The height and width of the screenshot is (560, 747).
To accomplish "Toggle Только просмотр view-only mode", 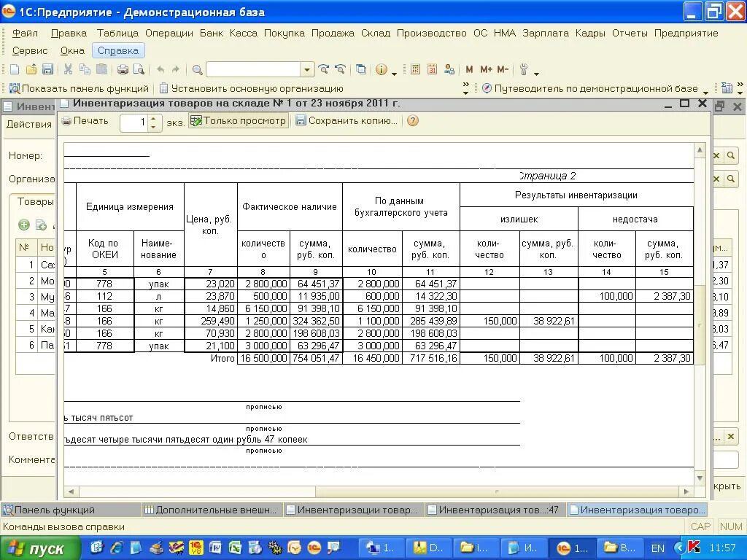I will pos(239,121).
